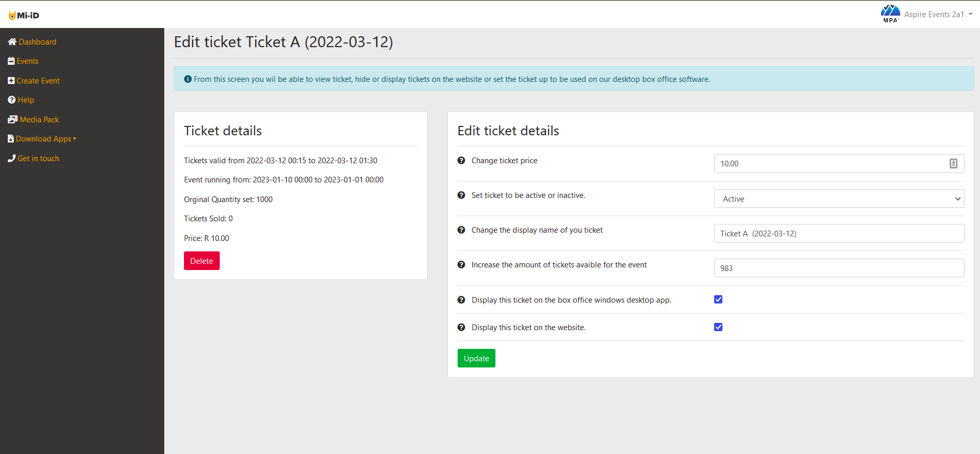
Task: Click the Mi-iD logo
Action: tap(24, 15)
